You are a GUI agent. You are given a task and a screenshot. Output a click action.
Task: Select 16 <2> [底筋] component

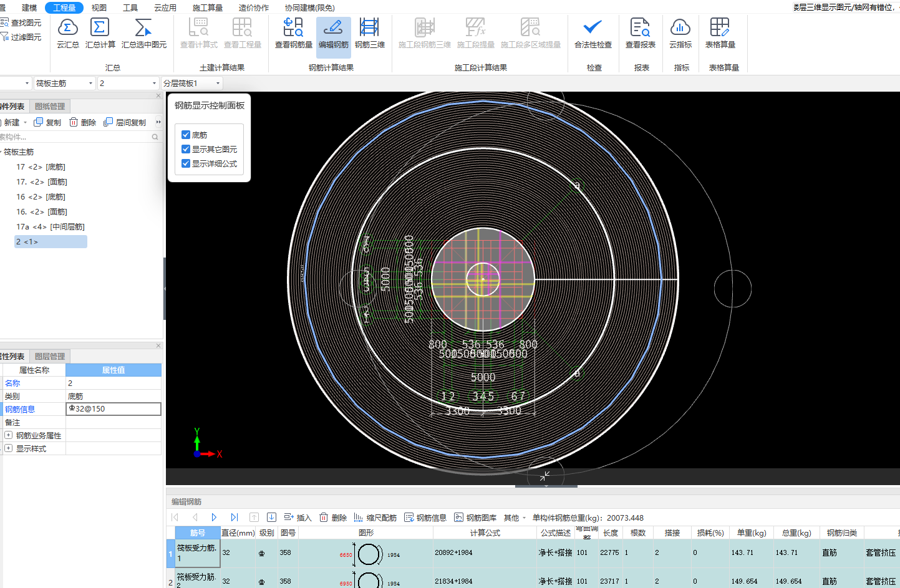pyautogui.click(x=41, y=197)
